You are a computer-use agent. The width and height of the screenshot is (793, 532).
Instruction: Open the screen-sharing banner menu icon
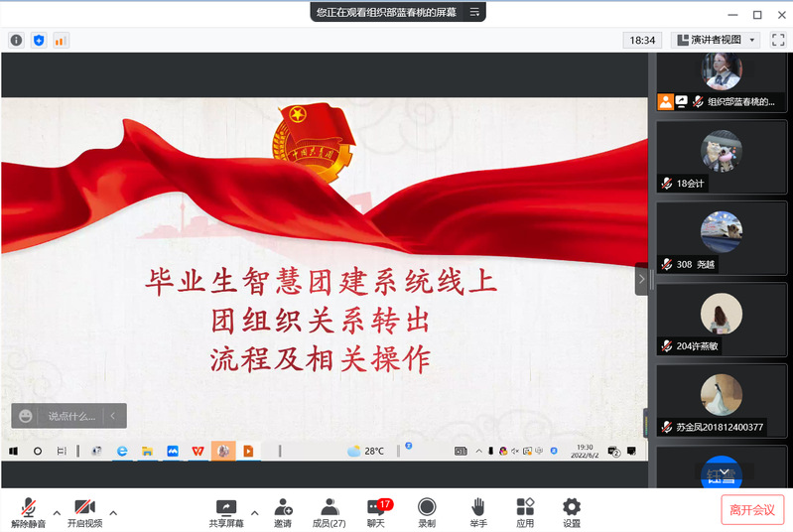474,12
